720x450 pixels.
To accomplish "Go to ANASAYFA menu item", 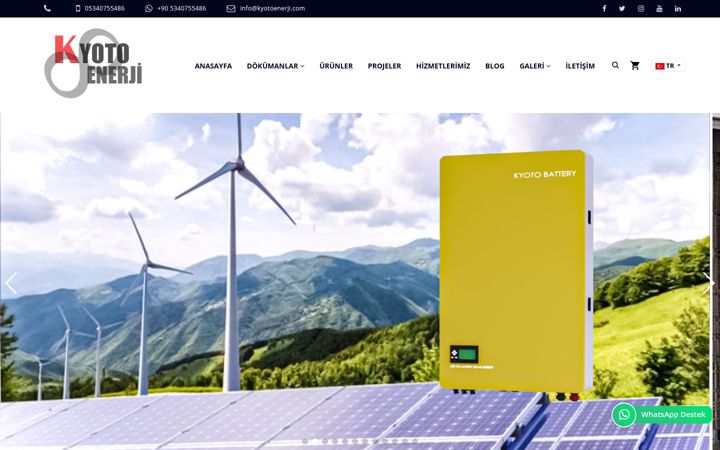I will 213,66.
